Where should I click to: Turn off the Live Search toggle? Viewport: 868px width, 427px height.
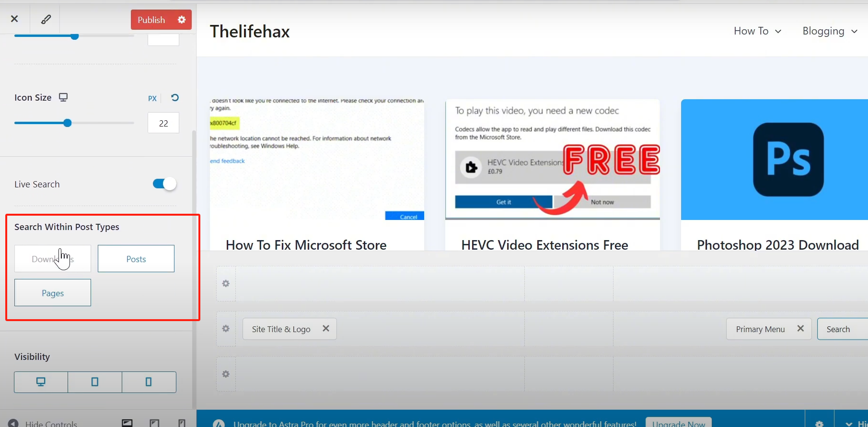(x=164, y=184)
